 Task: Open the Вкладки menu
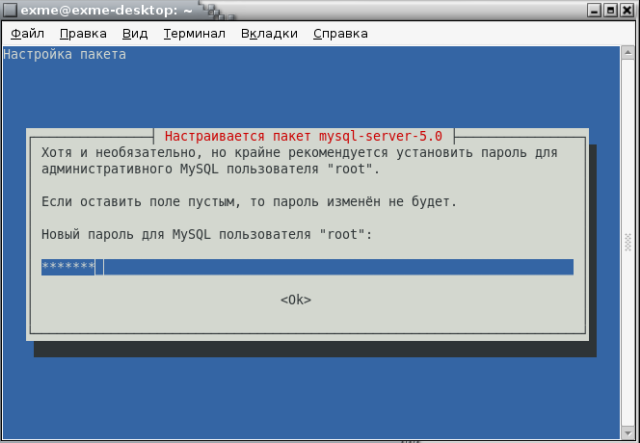pyautogui.click(x=269, y=33)
